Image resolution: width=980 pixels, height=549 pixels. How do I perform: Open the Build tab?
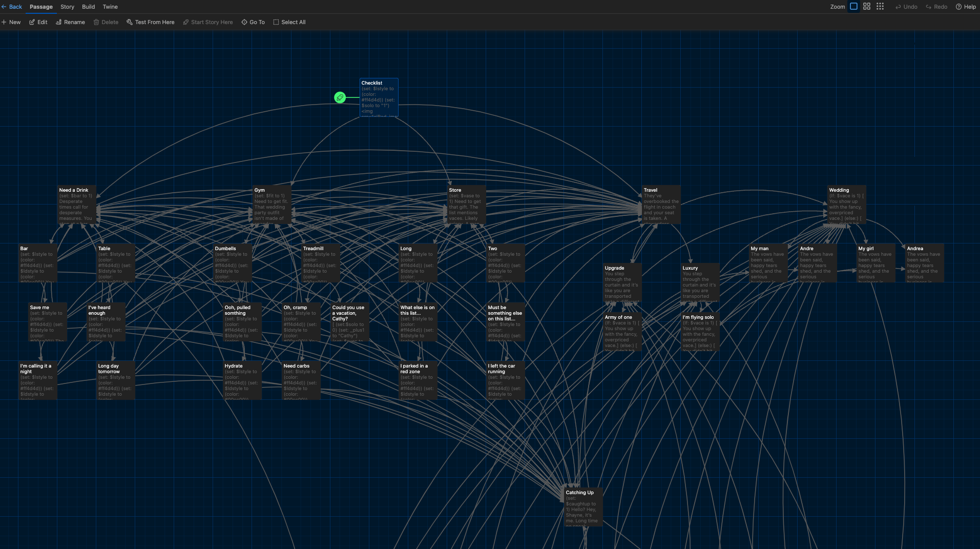pyautogui.click(x=88, y=7)
